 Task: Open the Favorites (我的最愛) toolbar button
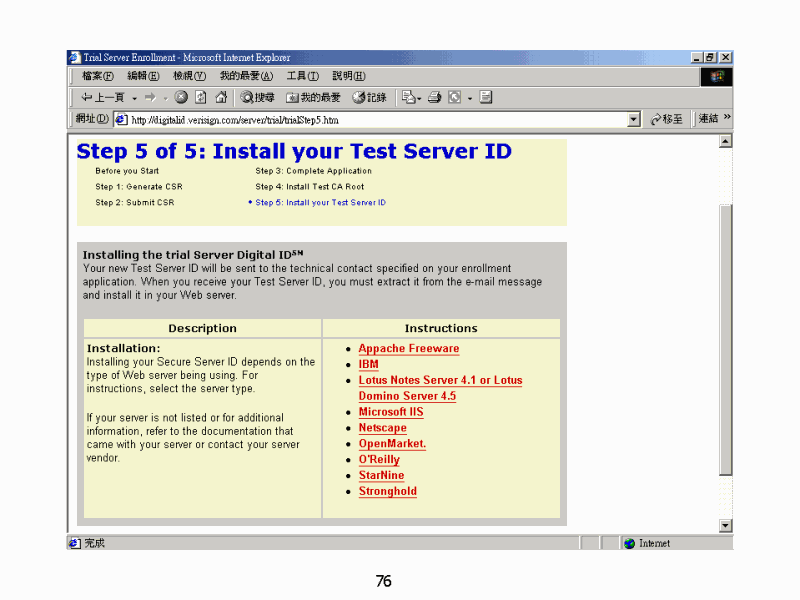(314, 97)
